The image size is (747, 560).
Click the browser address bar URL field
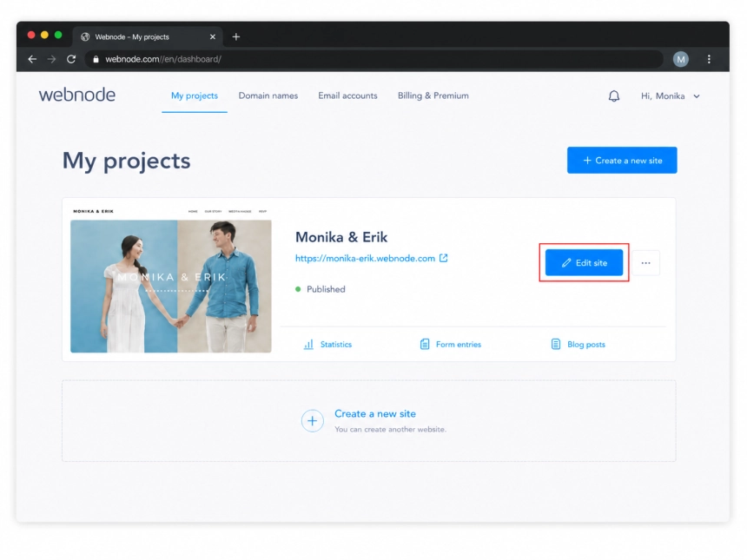click(374, 59)
